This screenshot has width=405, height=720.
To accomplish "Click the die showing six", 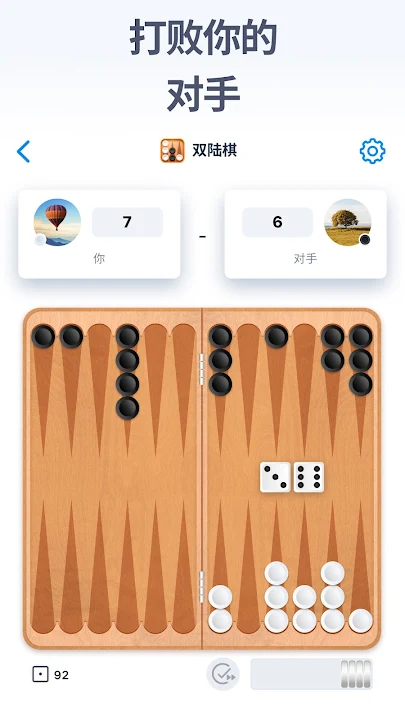I will [x=309, y=477].
